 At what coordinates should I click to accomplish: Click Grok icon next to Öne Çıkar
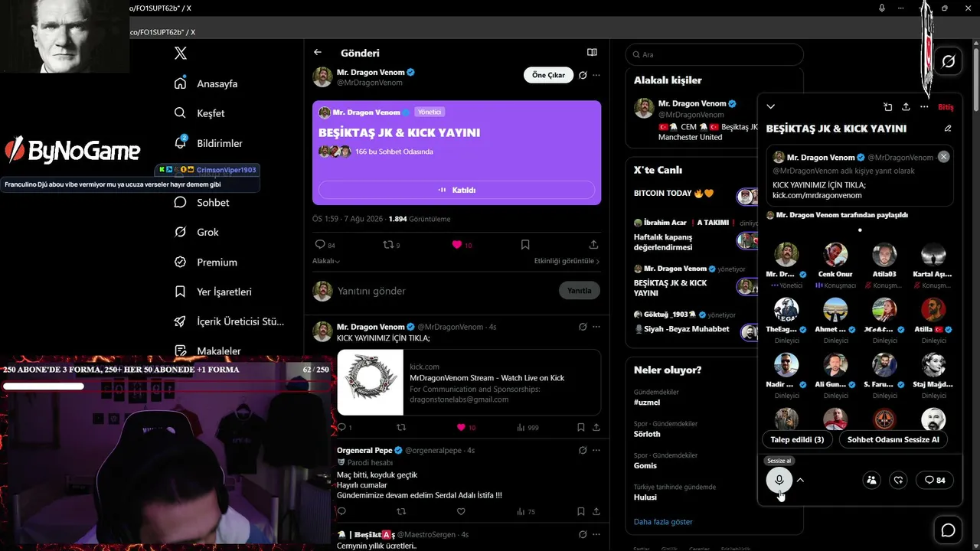(x=583, y=75)
